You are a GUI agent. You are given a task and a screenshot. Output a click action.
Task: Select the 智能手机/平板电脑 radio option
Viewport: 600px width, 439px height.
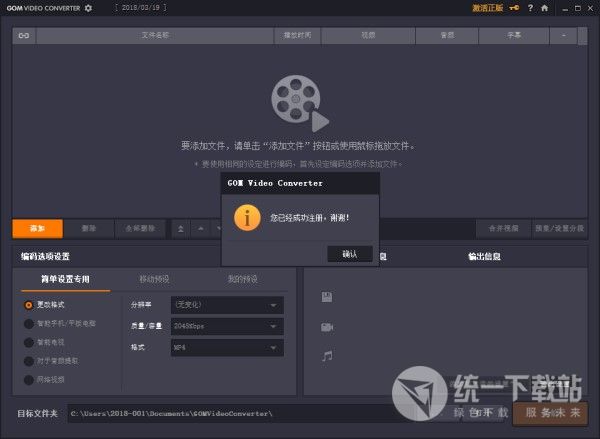pos(29,323)
